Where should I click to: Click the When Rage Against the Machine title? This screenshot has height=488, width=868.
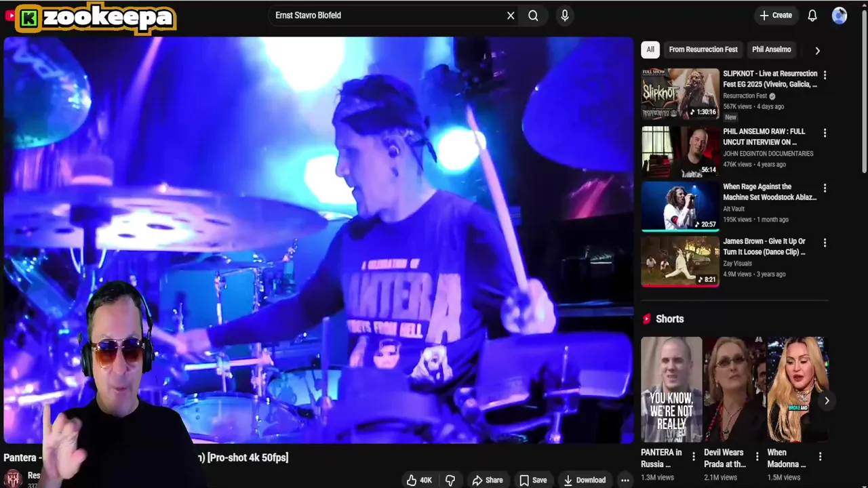coord(770,192)
